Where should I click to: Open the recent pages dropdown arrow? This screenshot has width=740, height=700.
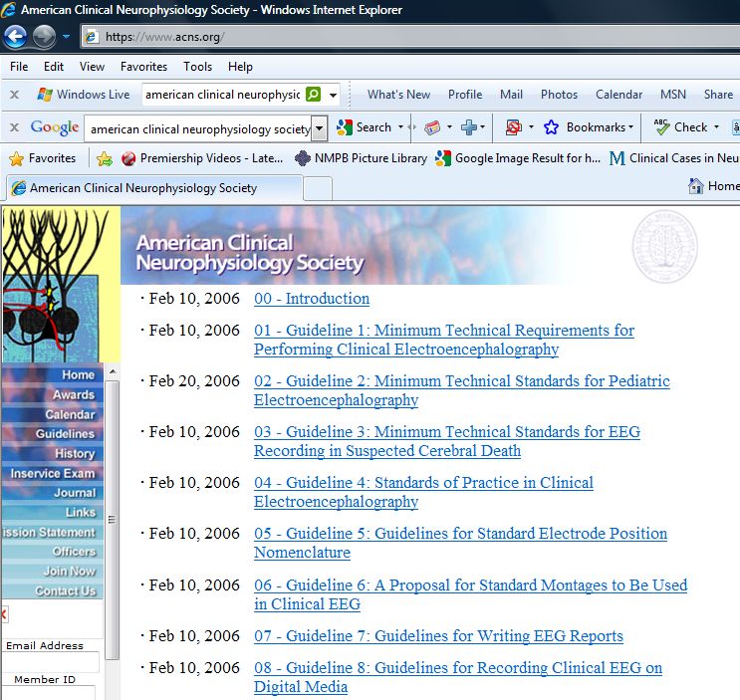tap(67, 37)
